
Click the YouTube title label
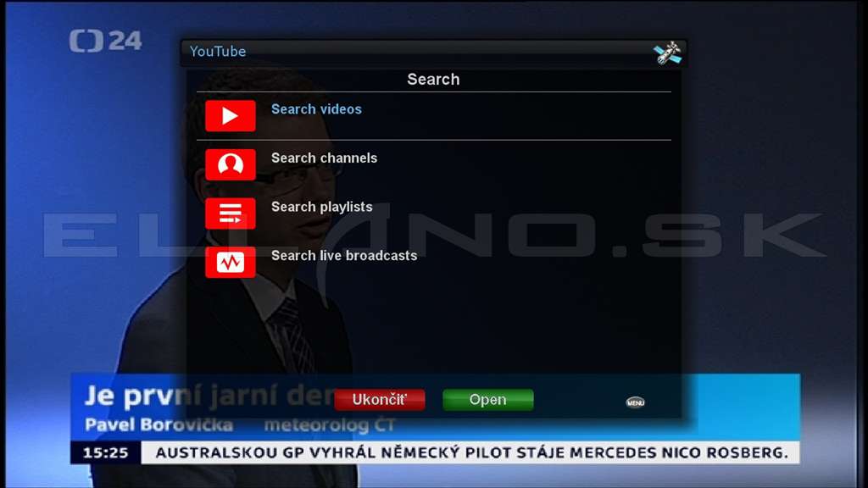click(218, 52)
